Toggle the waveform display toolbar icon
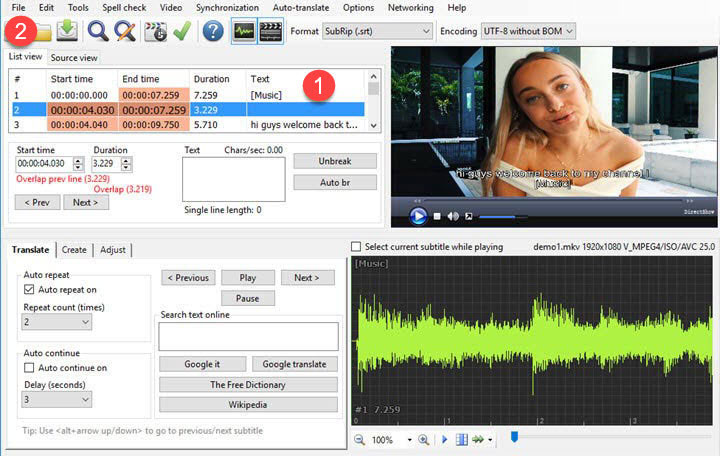Image resolution: width=720 pixels, height=456 pixels. point(243,31)
